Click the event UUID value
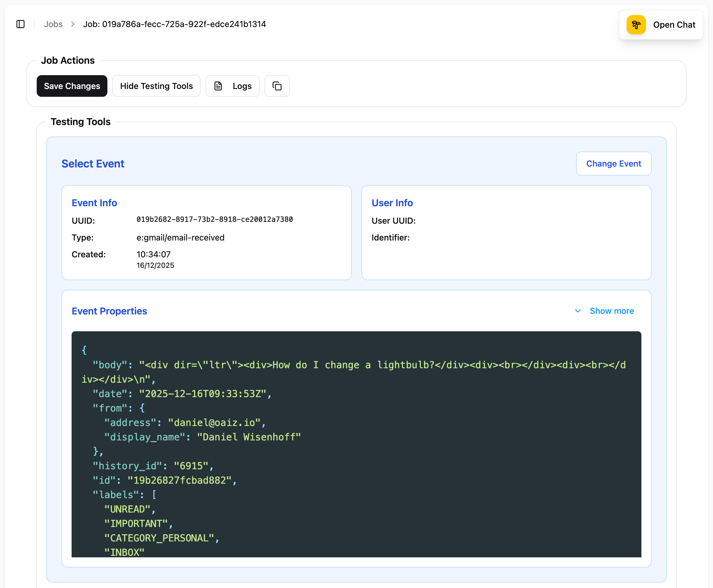 coord(215,219)
